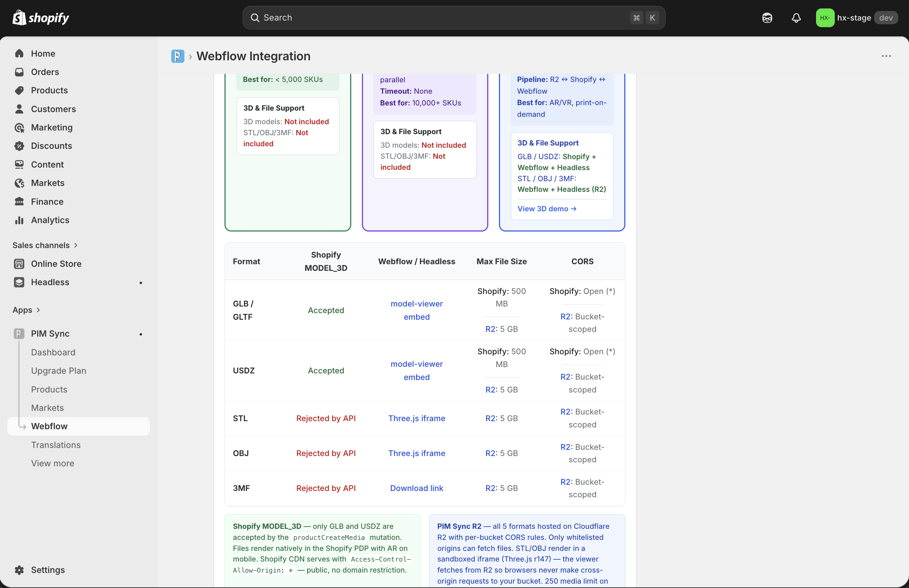Select Products under PIM Sync
This screenshot has width=909, height=588.
(49, 390)
